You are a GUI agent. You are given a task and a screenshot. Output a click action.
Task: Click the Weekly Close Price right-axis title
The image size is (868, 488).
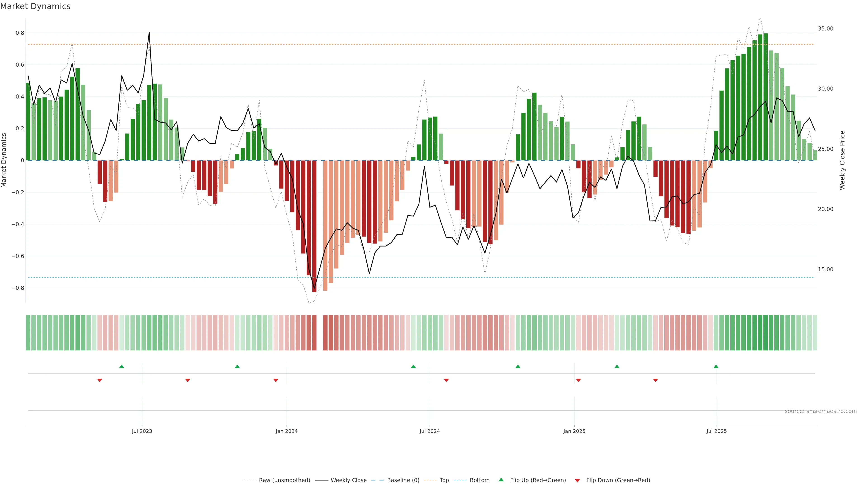[842, 160]
